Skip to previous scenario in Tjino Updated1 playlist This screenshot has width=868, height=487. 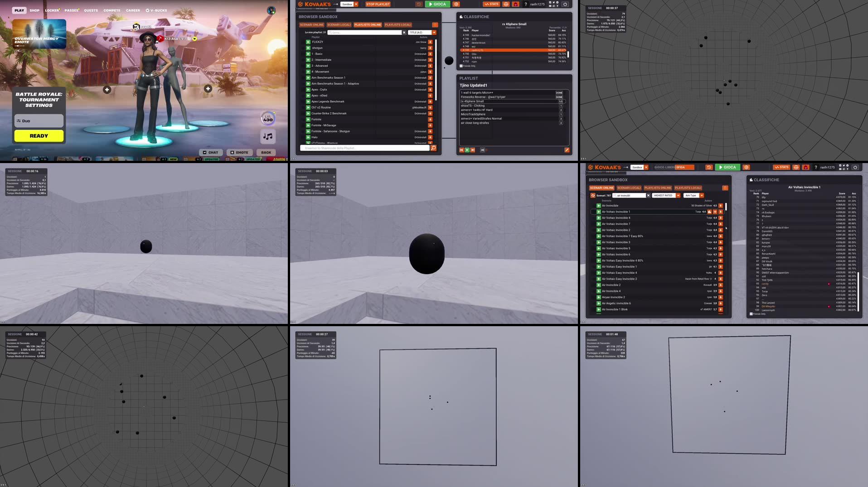(461, 150)
